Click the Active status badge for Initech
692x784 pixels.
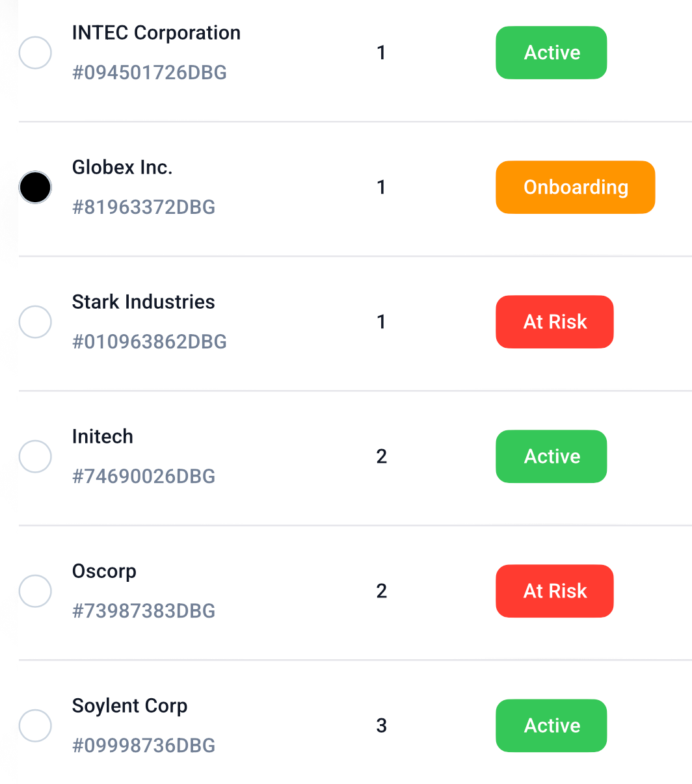coord(552,456)
